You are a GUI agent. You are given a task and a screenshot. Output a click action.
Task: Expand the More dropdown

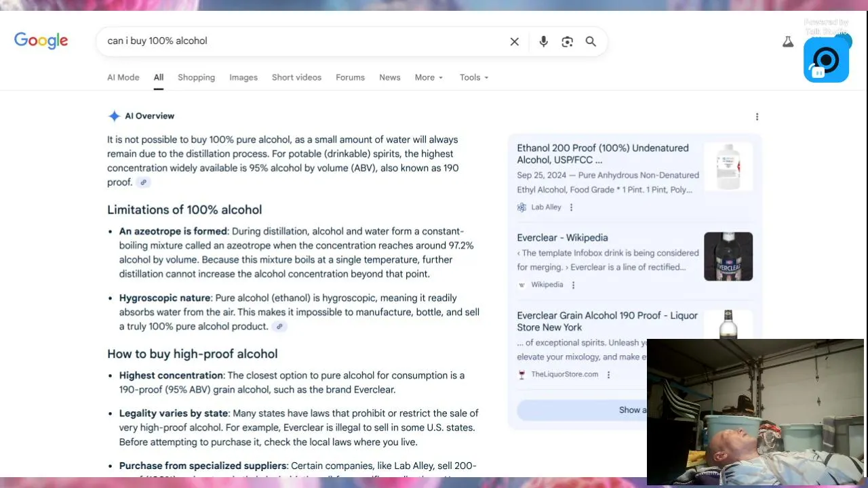coord(429,77)
